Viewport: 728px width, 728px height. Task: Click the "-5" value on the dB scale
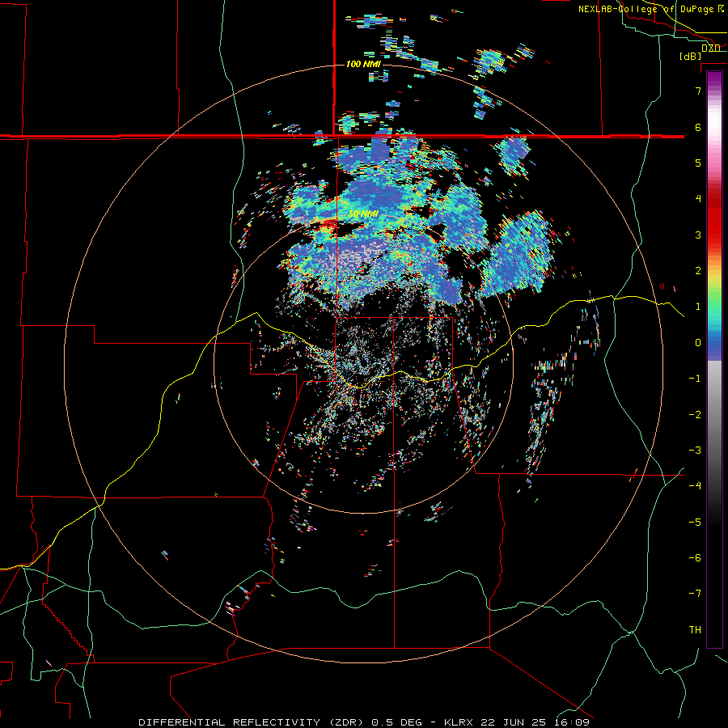[x=695, y=523]
